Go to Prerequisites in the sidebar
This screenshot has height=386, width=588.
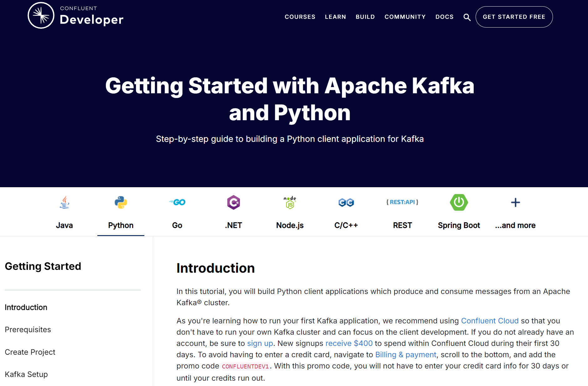tap(28, 330)
